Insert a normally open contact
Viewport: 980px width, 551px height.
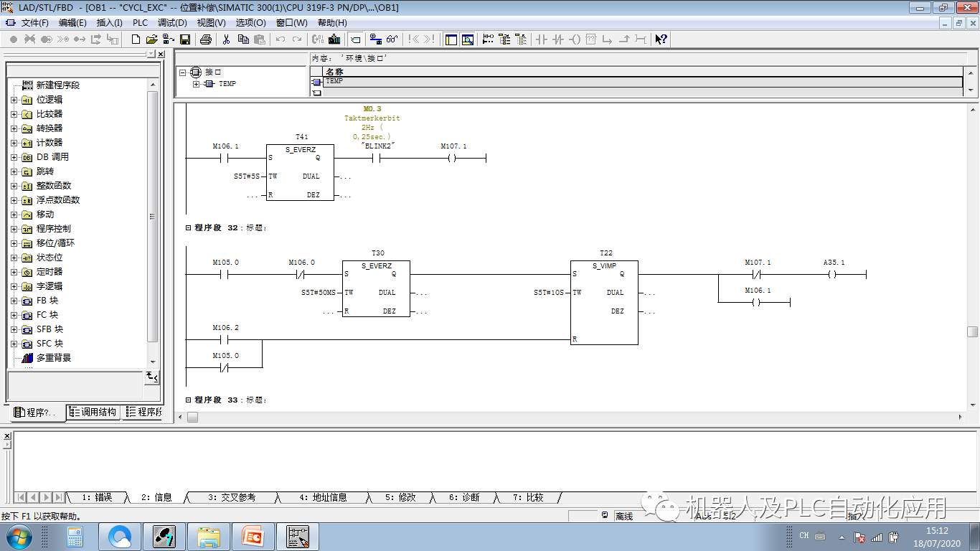[x=542, y=39]
